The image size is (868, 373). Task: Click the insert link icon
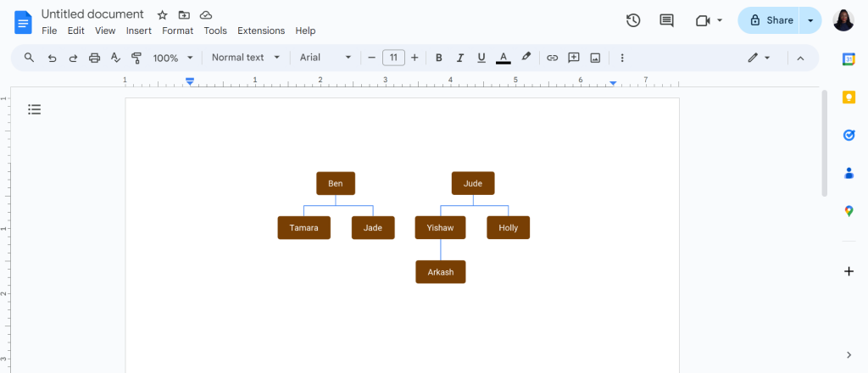pos(552,58)
